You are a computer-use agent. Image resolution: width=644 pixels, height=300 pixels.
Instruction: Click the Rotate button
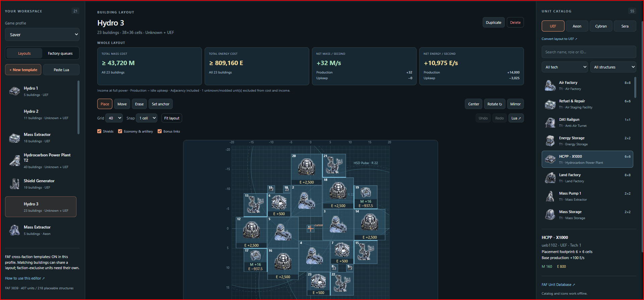[495, 104]
